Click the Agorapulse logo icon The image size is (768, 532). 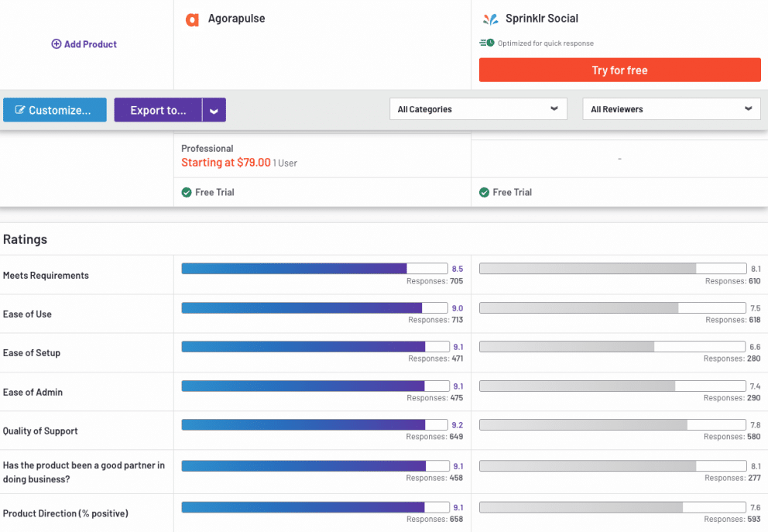click(x=192, y=19)
